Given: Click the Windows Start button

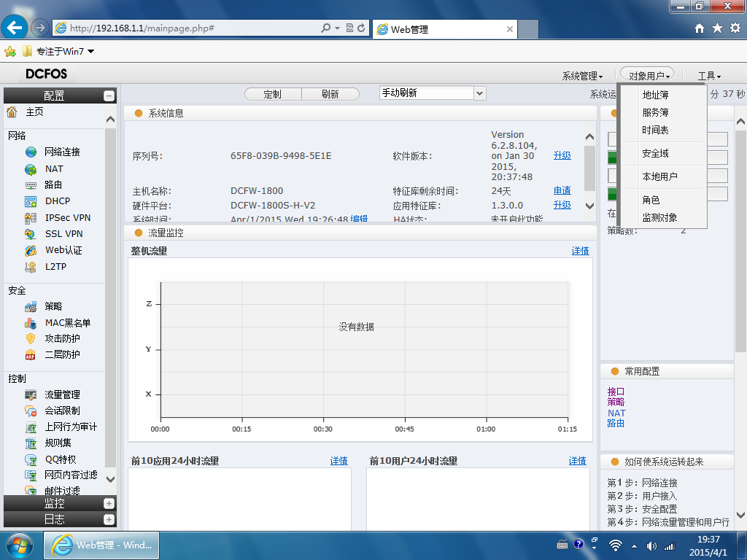Looking at the screenshot, I should click(x=20, y=545).
